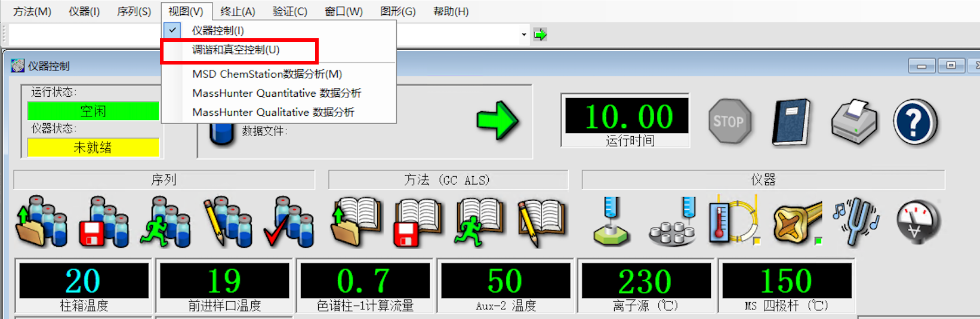Click the red STOP octagon icon
980x319 pixels.
pyautogui.click(x=728, y=121)
